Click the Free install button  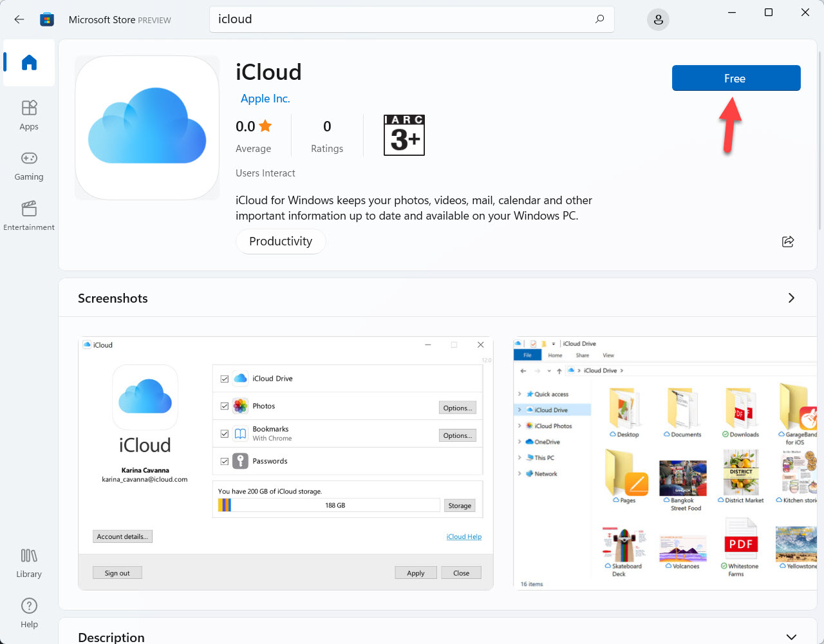pyautogui.click(x=736, y=78)
